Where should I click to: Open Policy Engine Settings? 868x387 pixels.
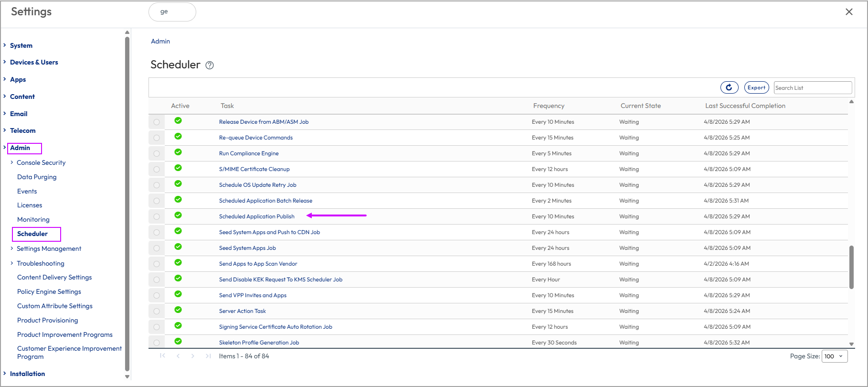[x=49, y=291]
